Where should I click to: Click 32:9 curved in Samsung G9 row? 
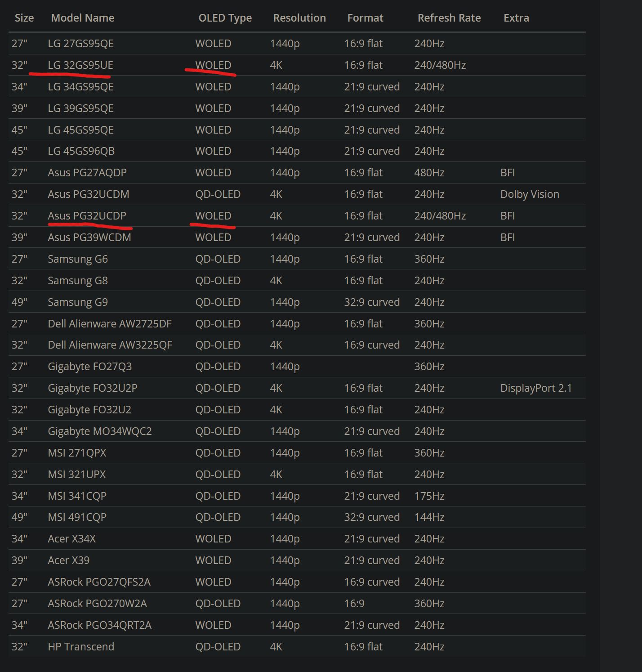[x=372, y=302]
